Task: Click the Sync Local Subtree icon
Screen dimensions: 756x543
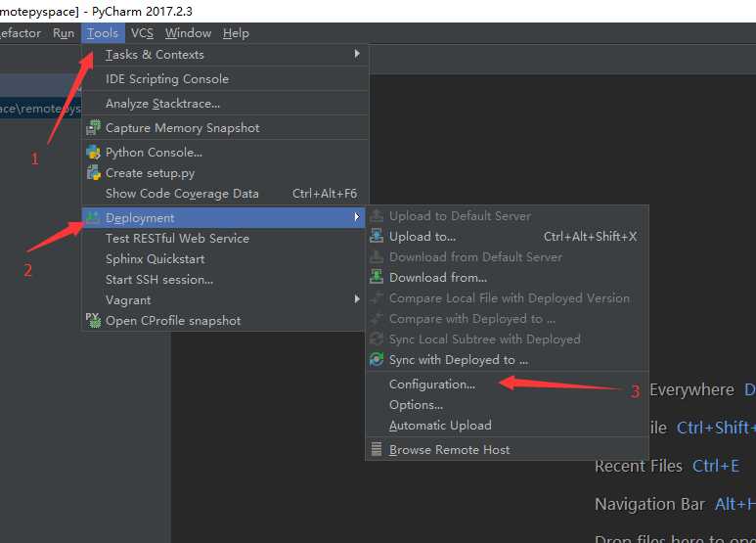Action: pos(377,339)
